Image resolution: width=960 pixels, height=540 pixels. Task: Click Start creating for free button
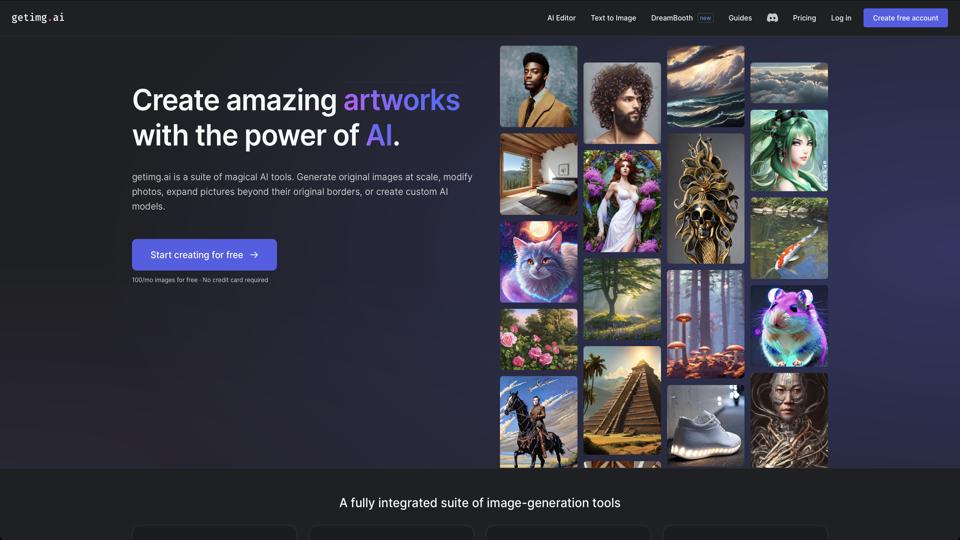204,255
